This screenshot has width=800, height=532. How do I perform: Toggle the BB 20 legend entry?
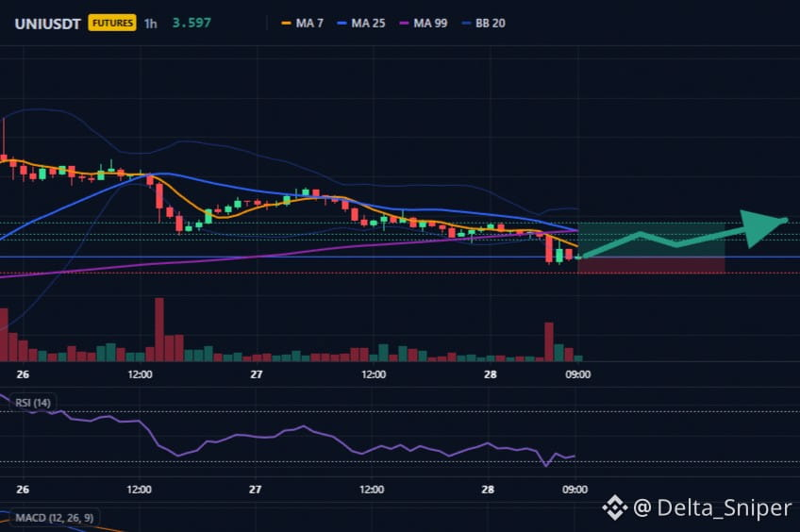pos(483,24)
